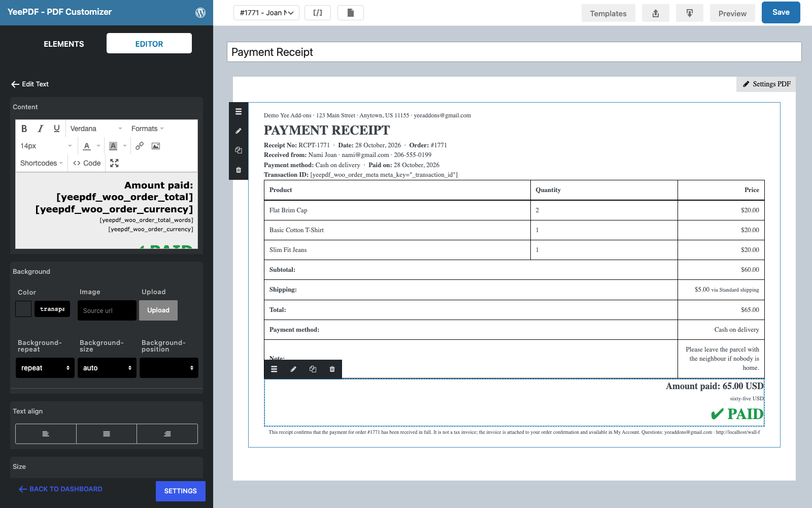Insert a link with the chain icon
Screen dimensions: 812x508
click(140, 146)
